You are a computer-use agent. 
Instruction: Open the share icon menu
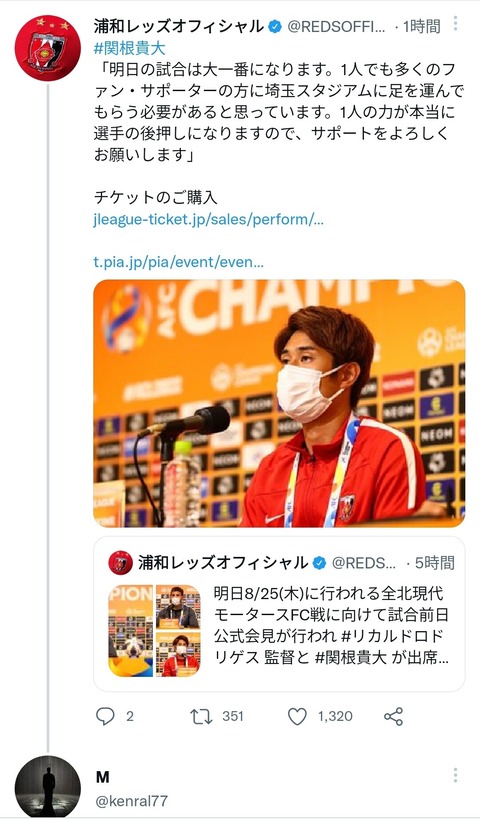point(394,716)
